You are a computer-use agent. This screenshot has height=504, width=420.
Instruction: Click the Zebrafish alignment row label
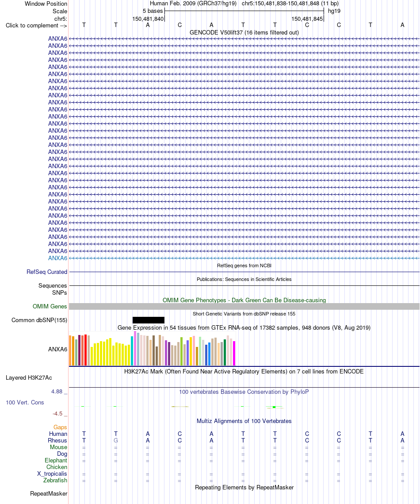pyautogui.click(x=55, y=480)
